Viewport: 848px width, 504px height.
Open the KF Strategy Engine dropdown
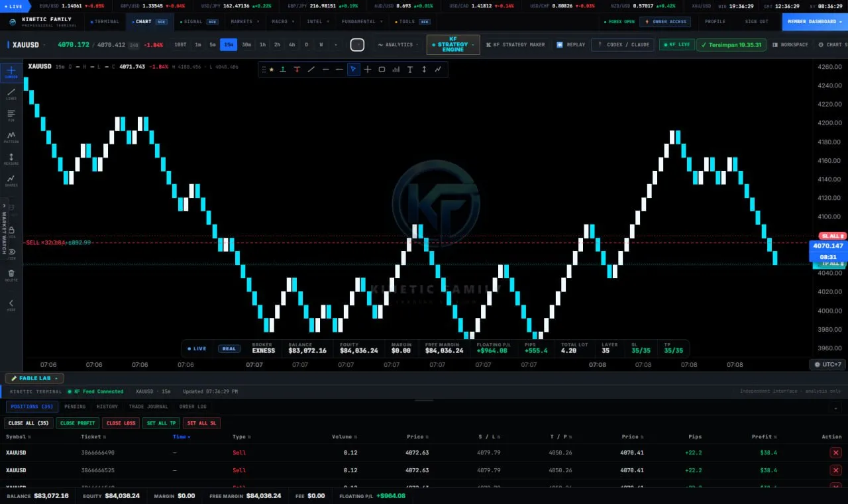click(x=453, y=44)
